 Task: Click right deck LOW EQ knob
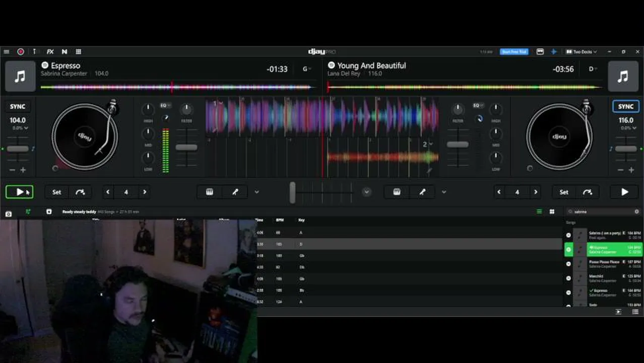pos(496,157)
